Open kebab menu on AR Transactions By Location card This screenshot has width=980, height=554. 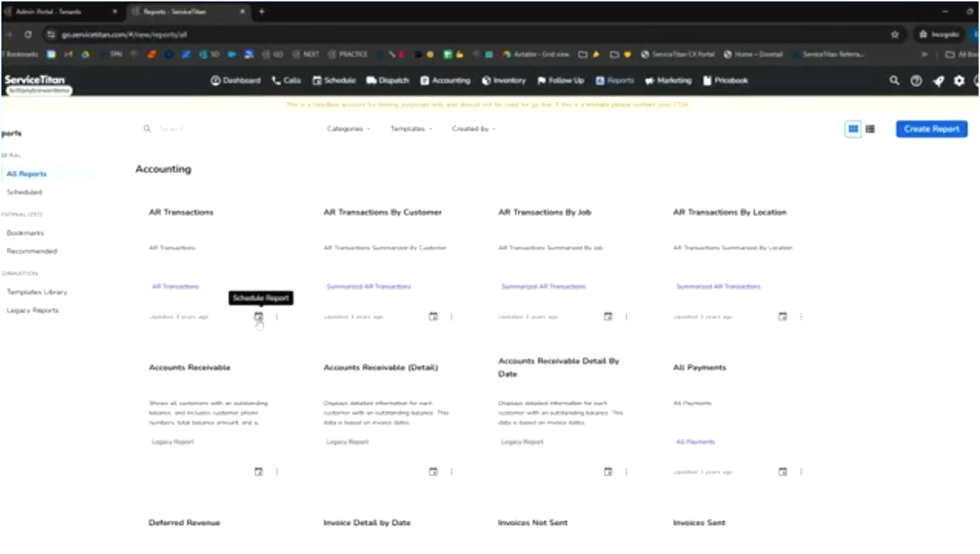[800, 316]
